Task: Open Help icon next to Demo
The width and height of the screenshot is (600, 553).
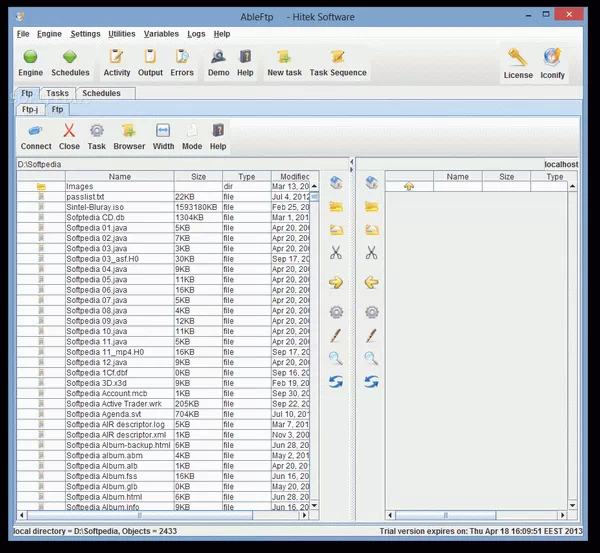Action: point(245,57)
